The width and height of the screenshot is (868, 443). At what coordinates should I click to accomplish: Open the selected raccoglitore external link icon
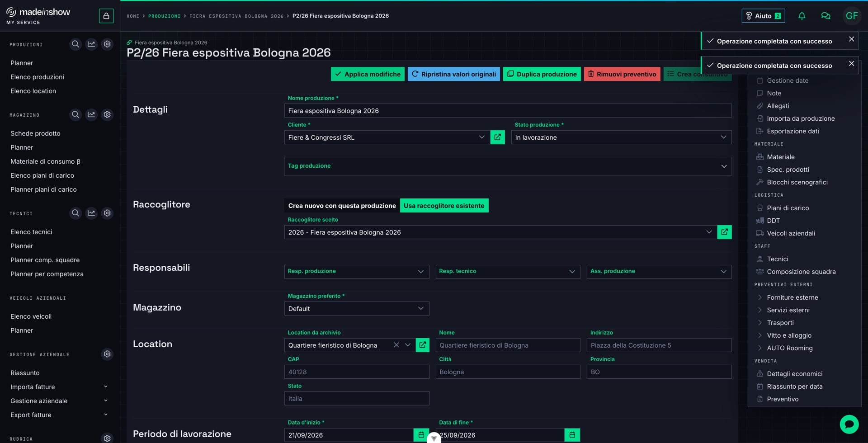(x=724, y=232)
